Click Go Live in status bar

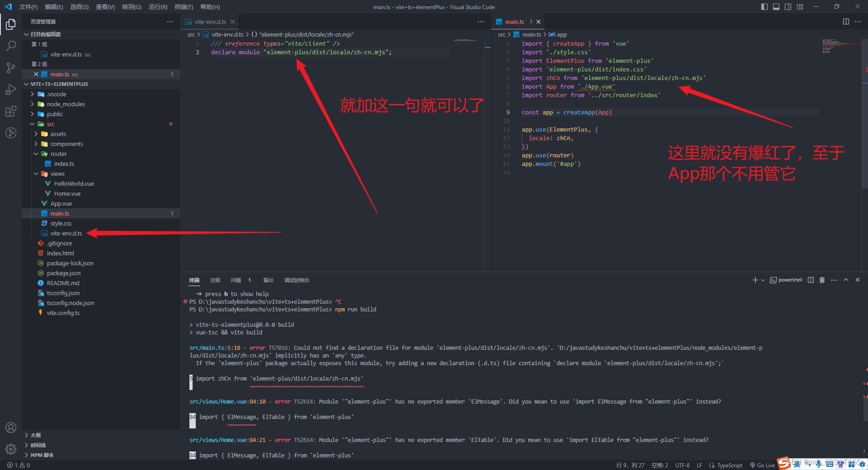click(x=762, y=465)
